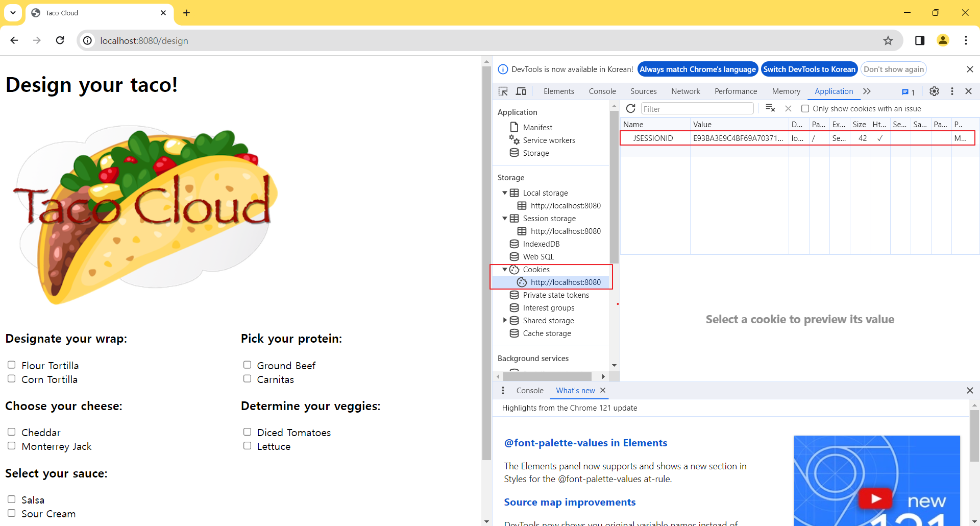Open the Console drawer tab
Image resolution: width=980 pixels, height=526 pixels.
(530, 391)
